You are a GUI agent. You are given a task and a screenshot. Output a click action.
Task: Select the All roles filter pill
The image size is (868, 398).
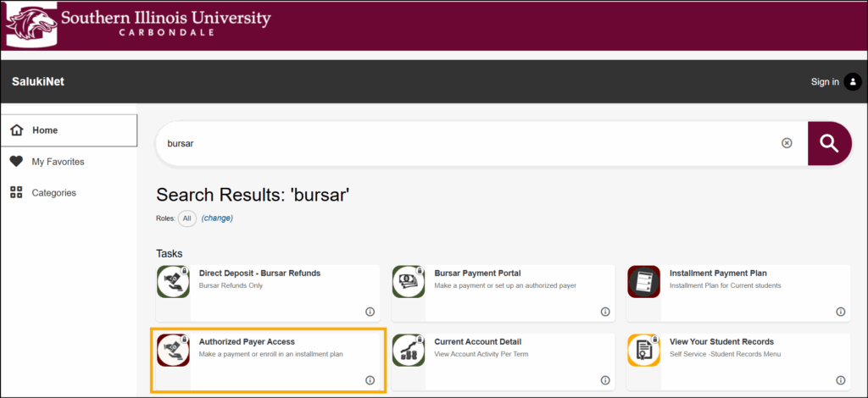point(186,218)
